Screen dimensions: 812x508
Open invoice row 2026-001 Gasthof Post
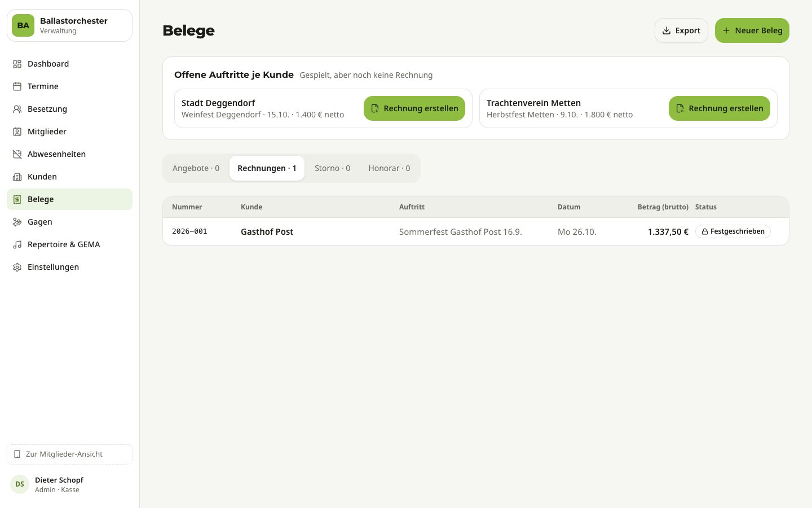[x=476, y=231]
